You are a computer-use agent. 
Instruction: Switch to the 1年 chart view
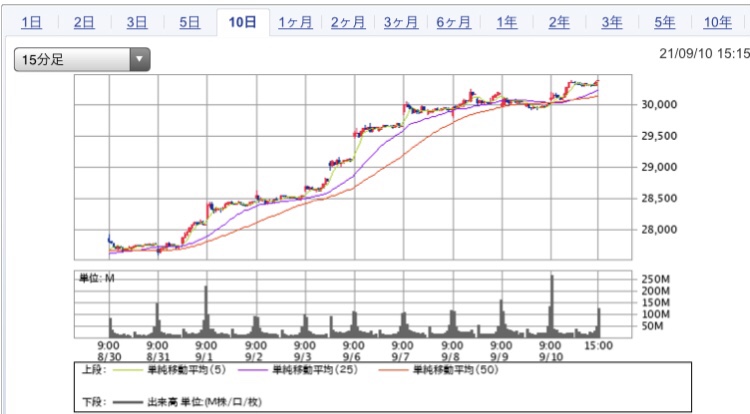[x=507, y=21]
